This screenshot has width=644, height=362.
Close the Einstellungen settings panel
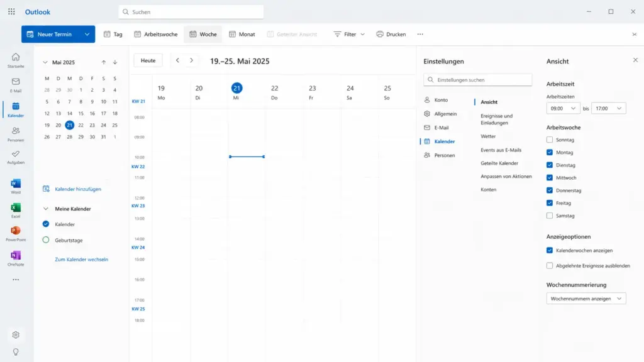point(635,60)
